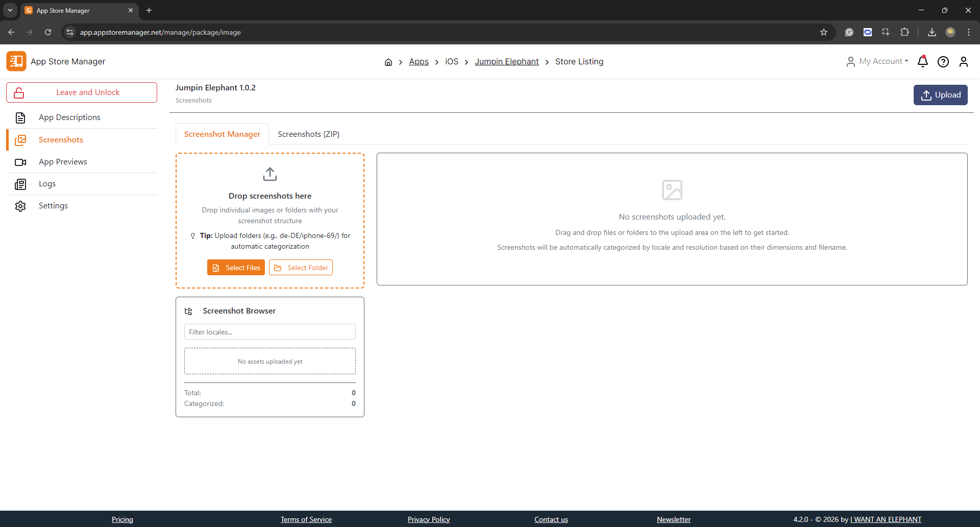Open browser extensions puzzle icon
Image resolution: width=980 pixels, height=527 pixels.
pyautogui.click(x=904, y=32)
